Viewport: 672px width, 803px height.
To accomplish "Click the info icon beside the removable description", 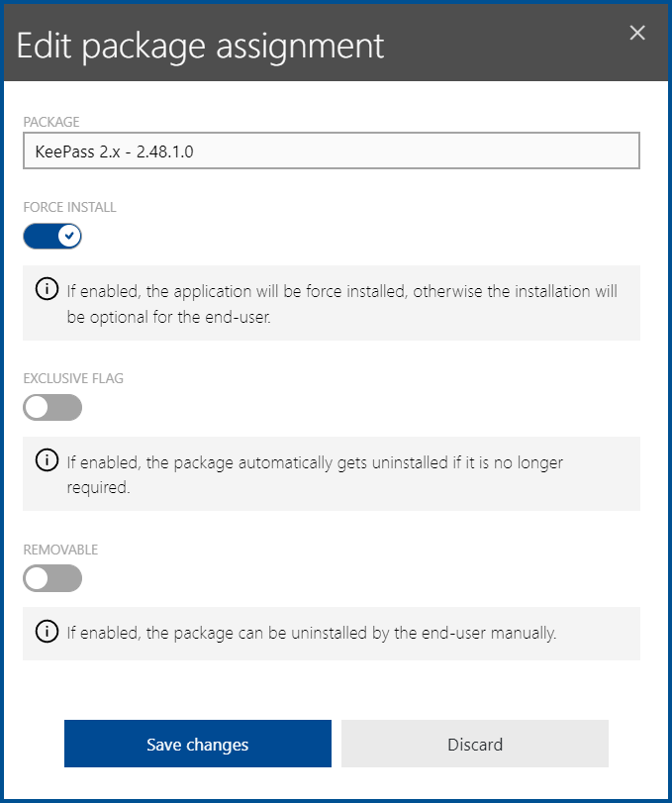I will click(46, 632).
